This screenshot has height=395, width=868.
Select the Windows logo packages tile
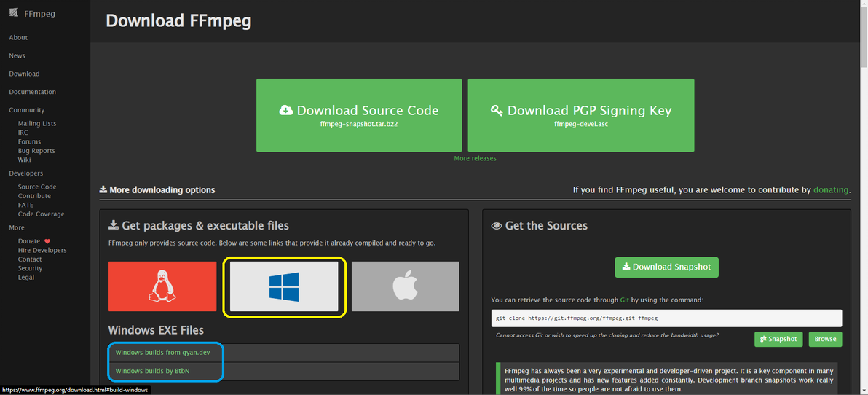pos(284,286)
